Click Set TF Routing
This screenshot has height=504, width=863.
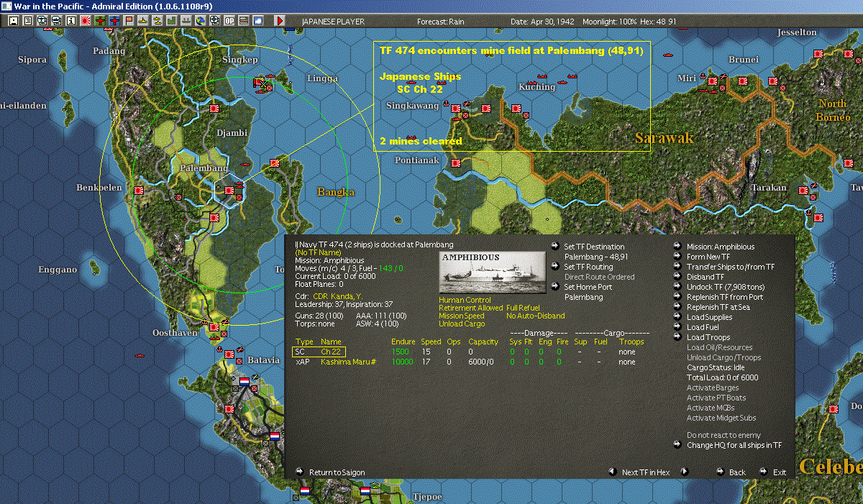[x=588, y=267]
